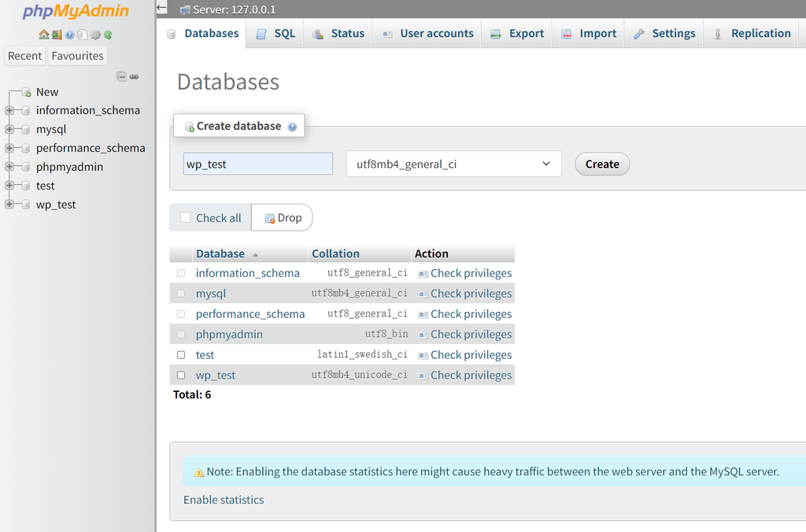Open phpmyadmin database link in table
The width and height of the screenshot is (806, 532).
pos(229,334)
